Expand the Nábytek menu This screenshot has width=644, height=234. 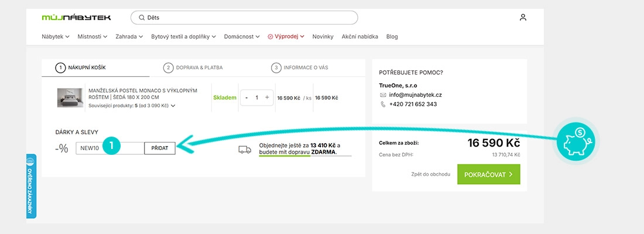[56, 36]
